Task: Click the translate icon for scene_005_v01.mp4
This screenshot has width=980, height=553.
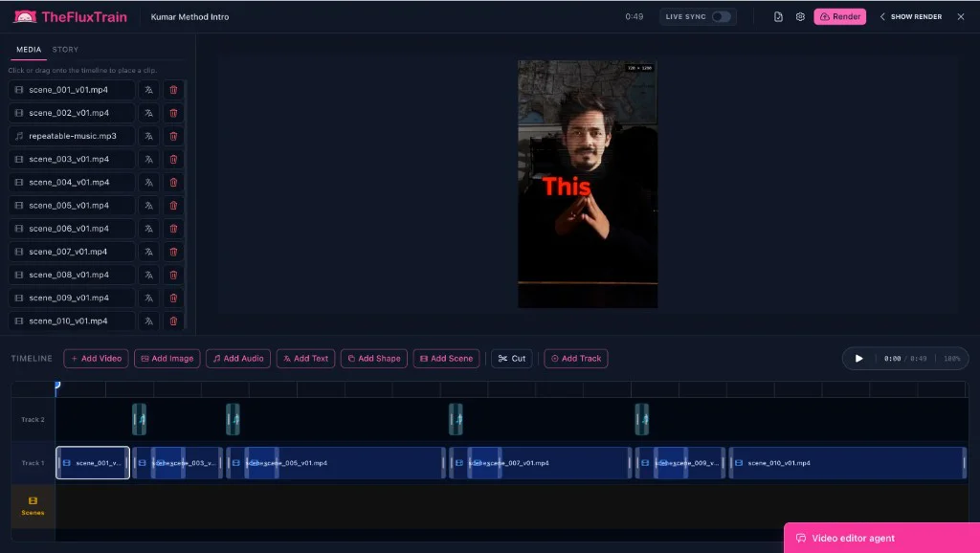Action: coord(148,206)
